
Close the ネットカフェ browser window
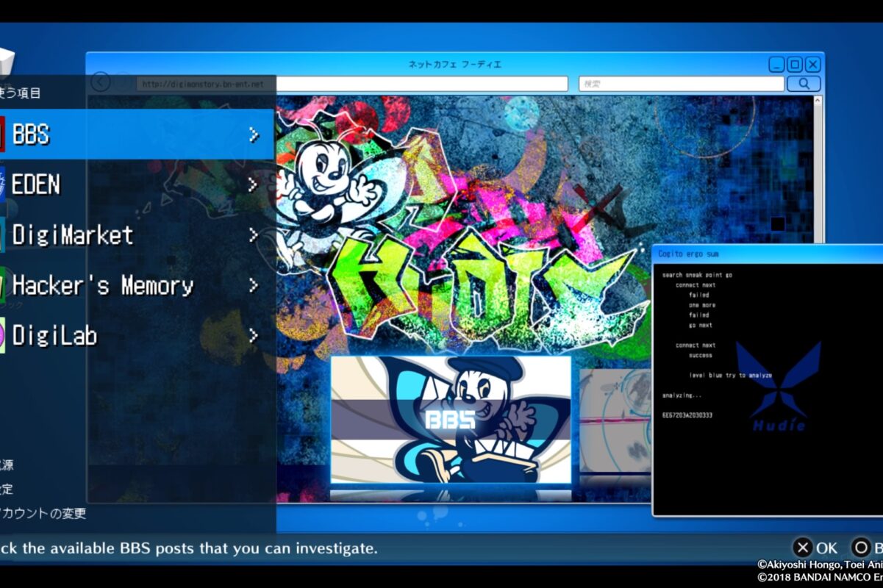click(812, 65)
